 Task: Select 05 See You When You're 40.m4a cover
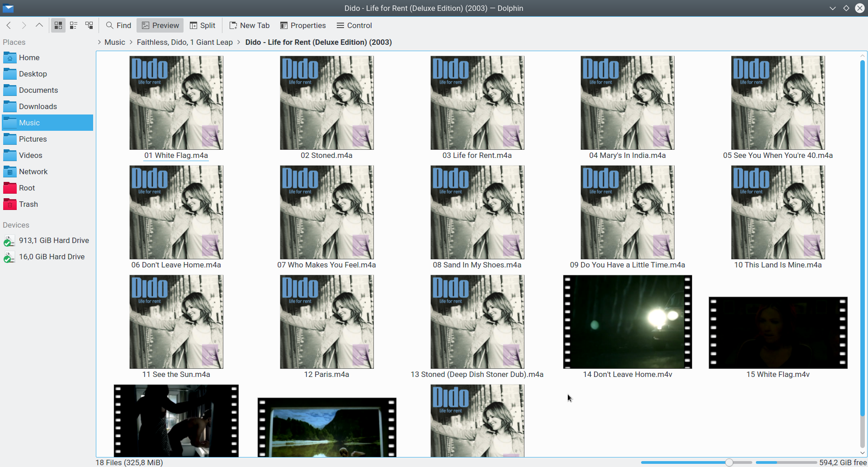coord(778,103)
